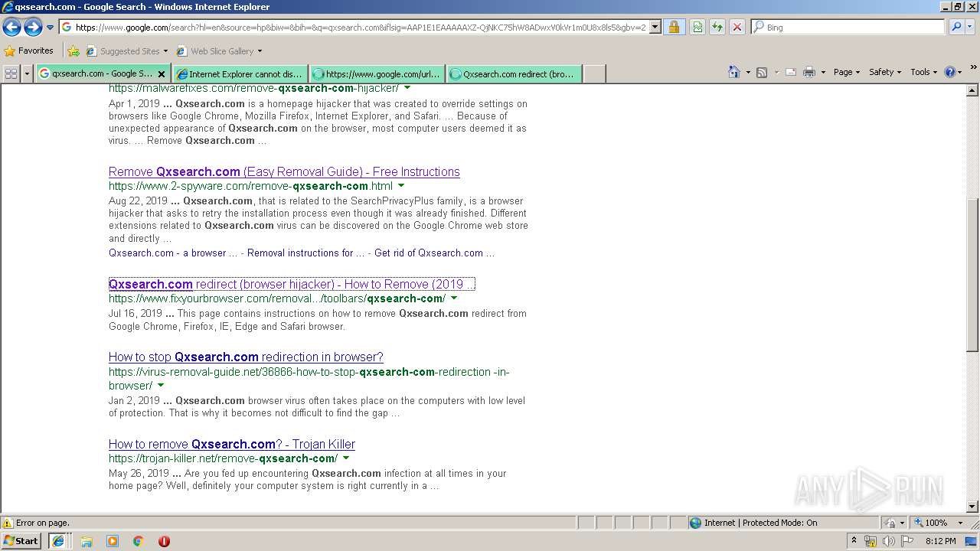Open Windows Explorer folder taskbar icon
Screen dimensions: 980x551
(87, 541)
